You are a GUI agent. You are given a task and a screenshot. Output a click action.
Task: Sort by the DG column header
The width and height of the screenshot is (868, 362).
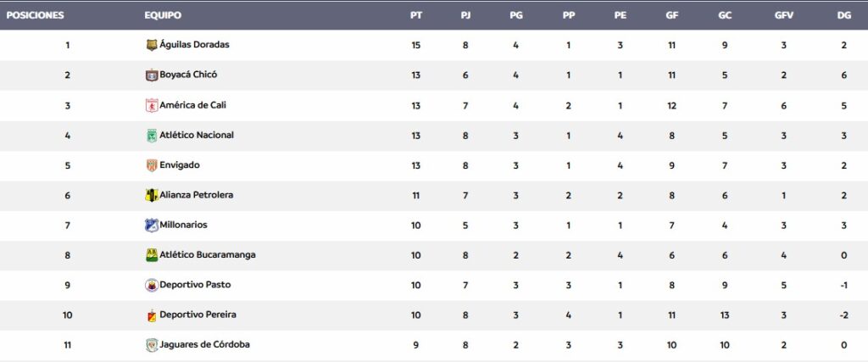pos(844,15)
